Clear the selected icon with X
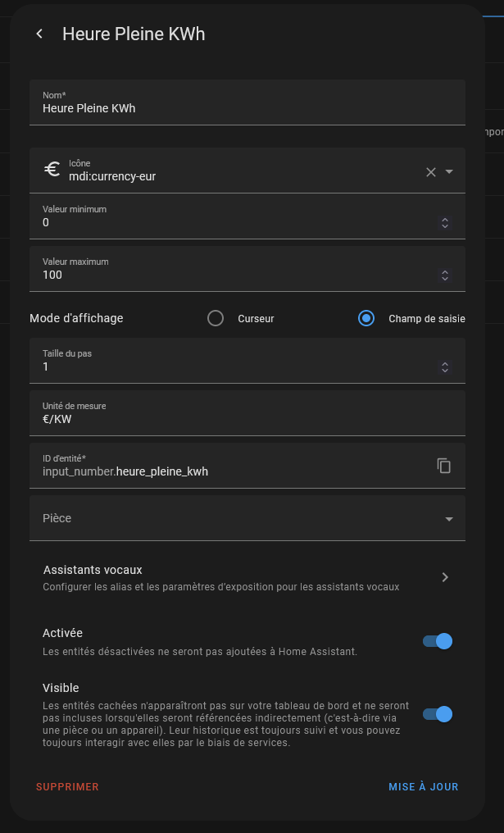The image size is (504, 833). coord(431,172)
